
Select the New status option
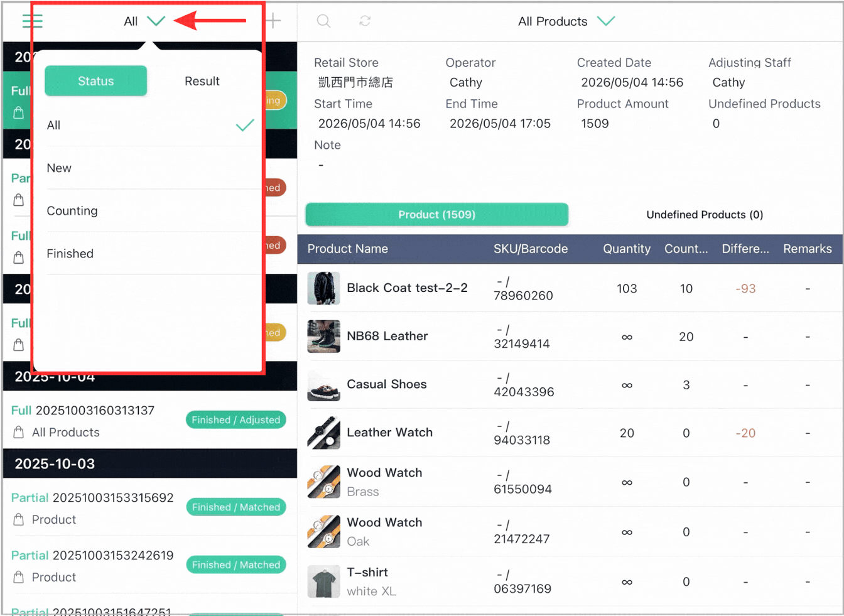point(151,168)
